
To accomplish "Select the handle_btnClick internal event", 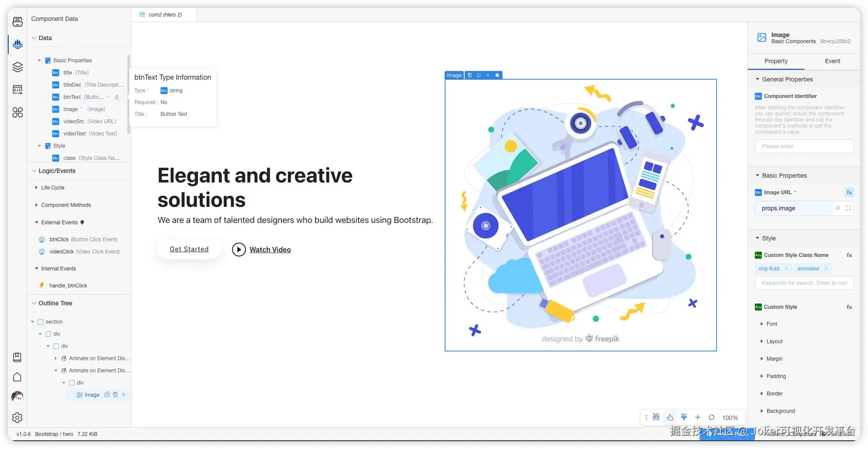I will (x=68, y=286).
